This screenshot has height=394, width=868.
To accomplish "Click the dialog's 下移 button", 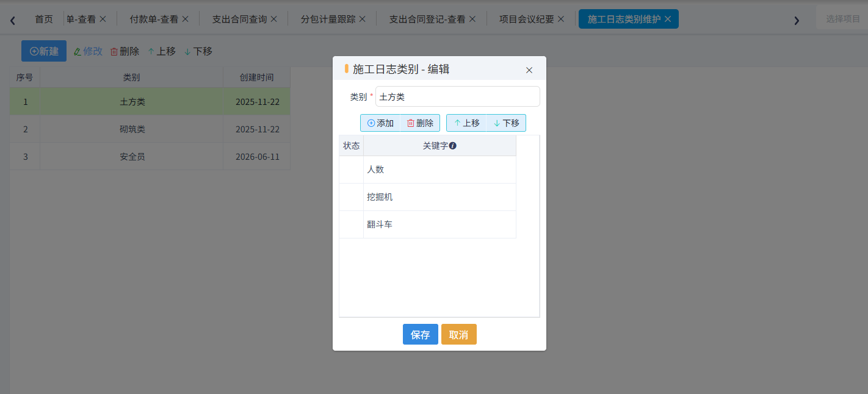I will point(506,123).
